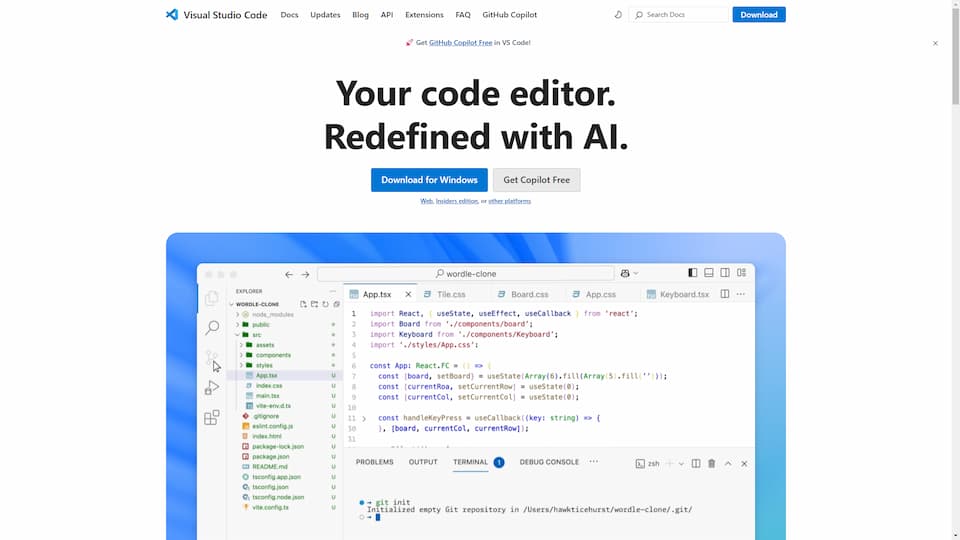
Task: Open the GitHub Copilot nav item
Action: pos(509,15)
